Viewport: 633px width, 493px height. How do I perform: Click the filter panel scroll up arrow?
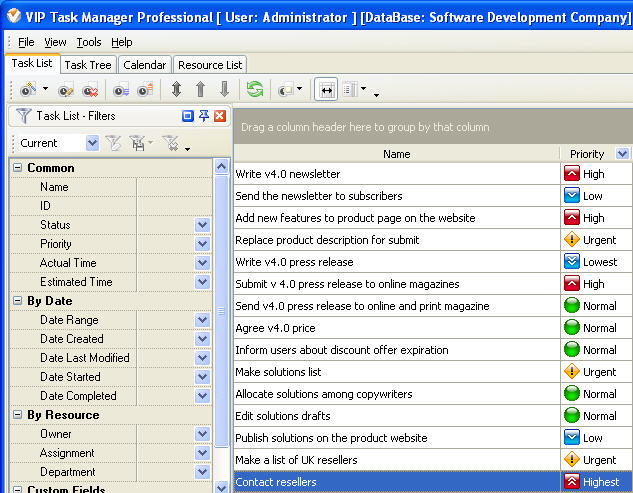pos(221,166)
